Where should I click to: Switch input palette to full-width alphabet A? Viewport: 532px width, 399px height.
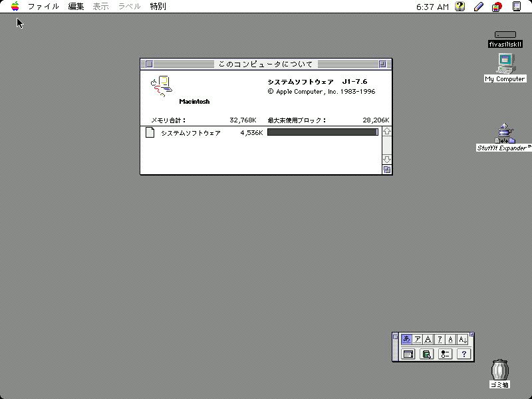click(x=428, y=339)
